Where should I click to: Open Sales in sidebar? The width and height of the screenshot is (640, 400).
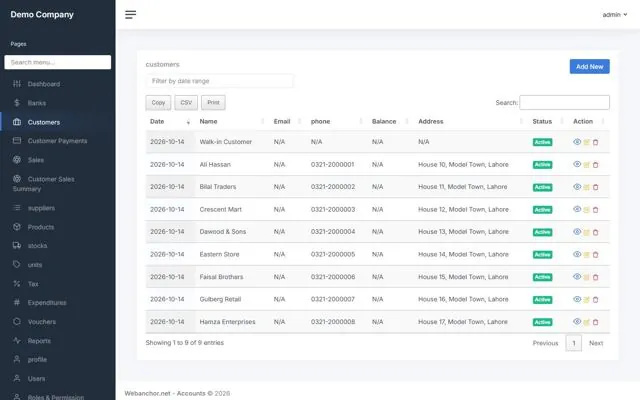[58, 160]
